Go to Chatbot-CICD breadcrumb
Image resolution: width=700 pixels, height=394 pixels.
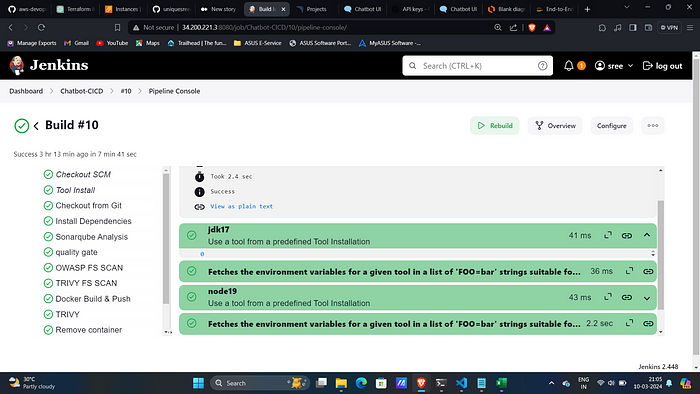(82, 91)
